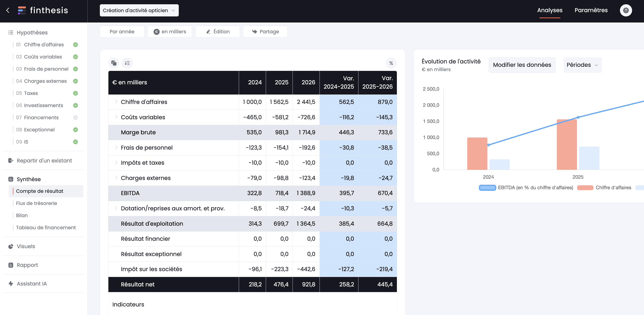The width and height of the screenshot is (644, 315).
Task: Click EBITDA blue legend swatch
Action: pos(487,188)
